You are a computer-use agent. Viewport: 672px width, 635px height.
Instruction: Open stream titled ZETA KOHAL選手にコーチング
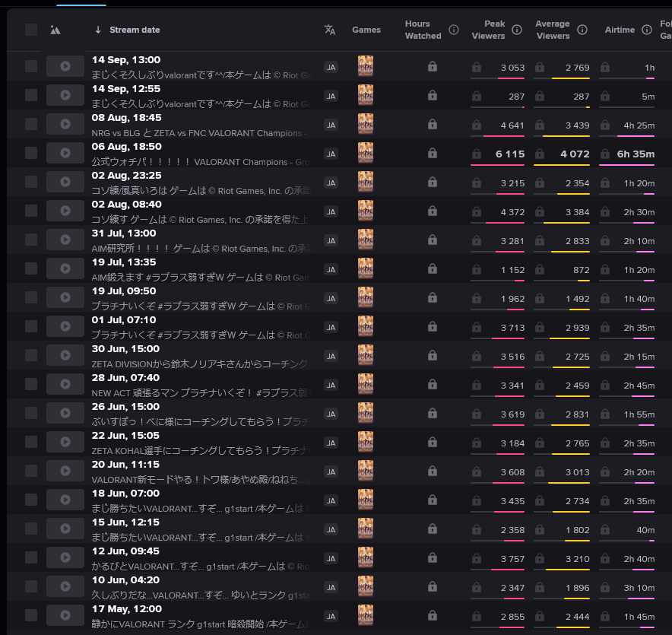click(x=201, y=451)
